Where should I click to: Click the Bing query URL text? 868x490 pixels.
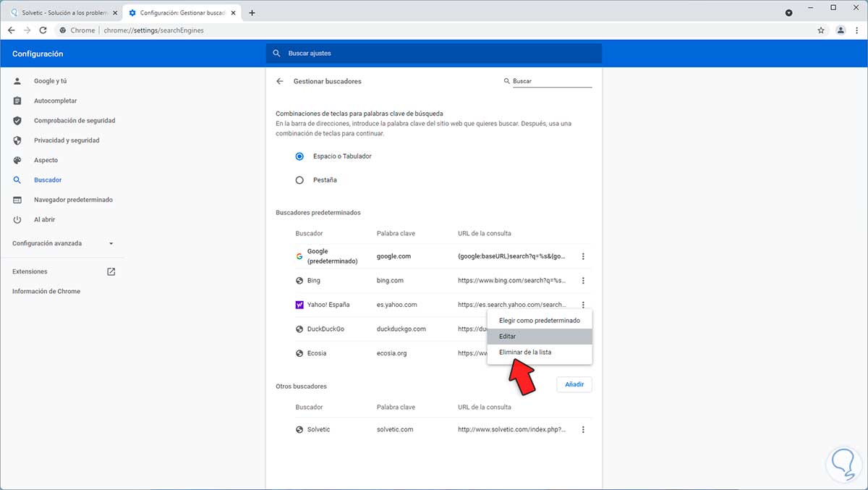[511, 280]
